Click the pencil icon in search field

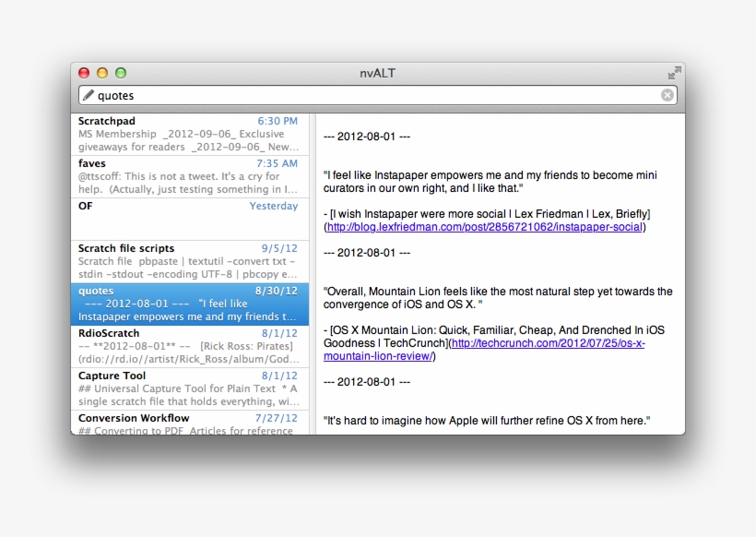89,95
